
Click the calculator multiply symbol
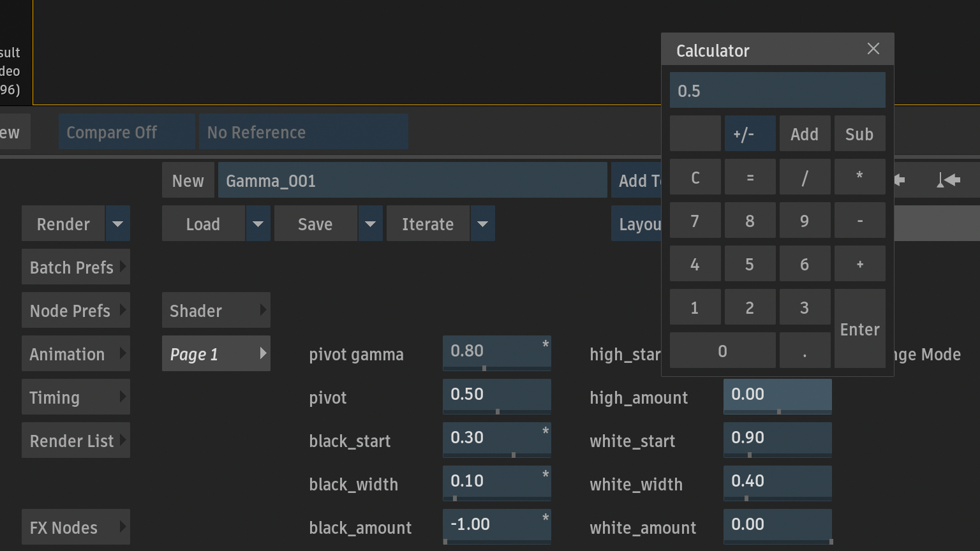(x=860, y=177)
